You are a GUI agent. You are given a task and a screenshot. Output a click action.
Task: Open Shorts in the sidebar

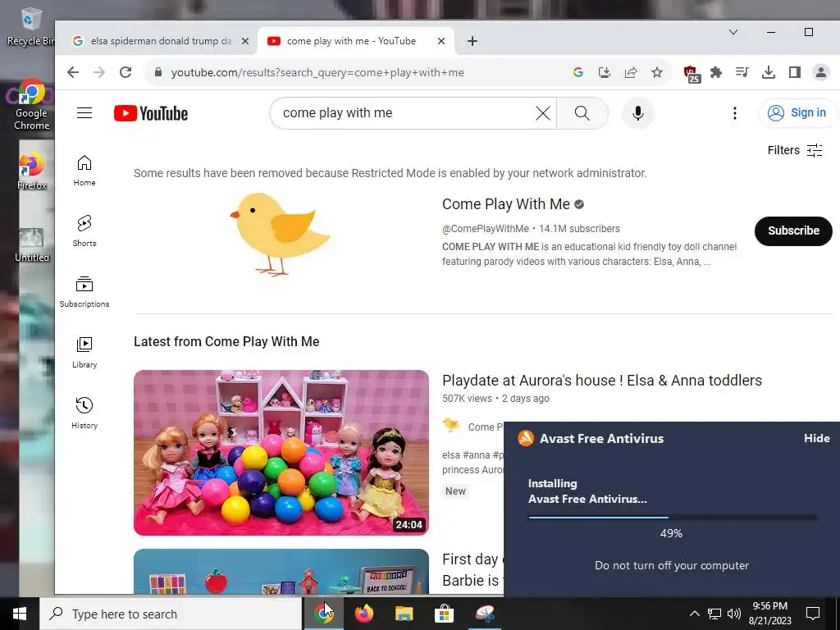(84, 231)
